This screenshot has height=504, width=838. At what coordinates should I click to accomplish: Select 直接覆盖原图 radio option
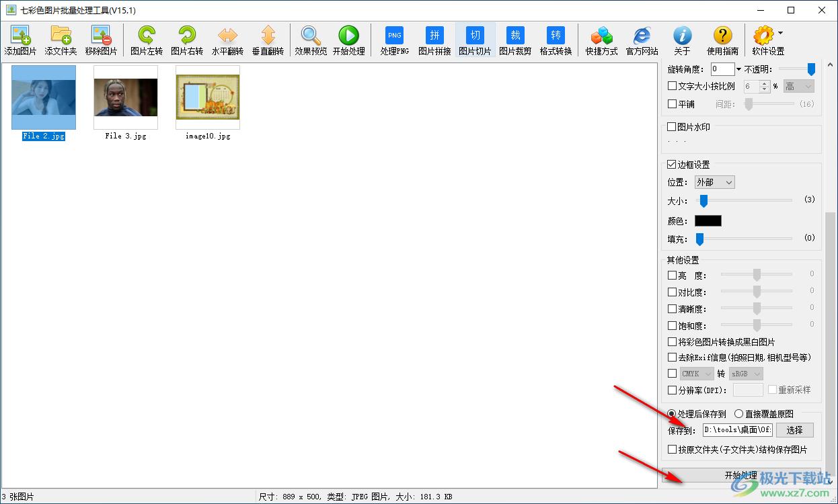(738, 414)
